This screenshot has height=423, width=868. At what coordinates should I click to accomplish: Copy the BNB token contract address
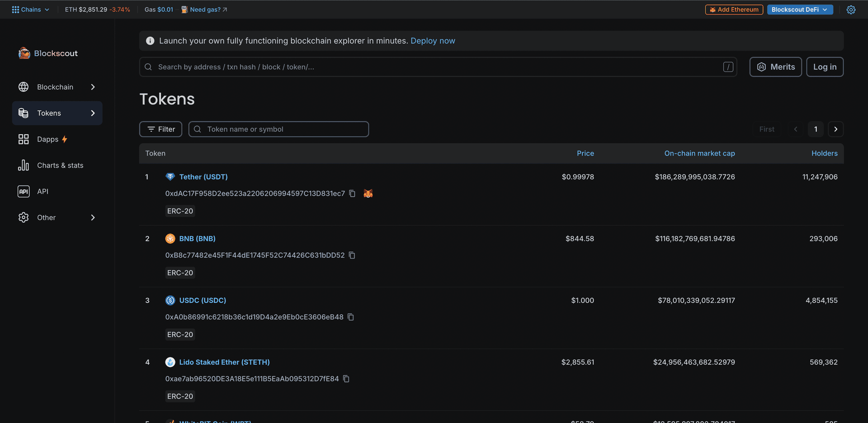coord(352,255)
